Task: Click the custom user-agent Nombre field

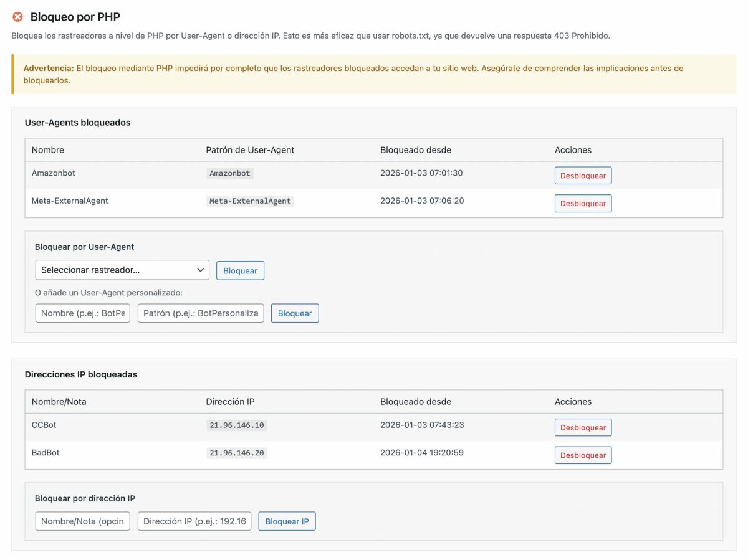Action: 82,313
